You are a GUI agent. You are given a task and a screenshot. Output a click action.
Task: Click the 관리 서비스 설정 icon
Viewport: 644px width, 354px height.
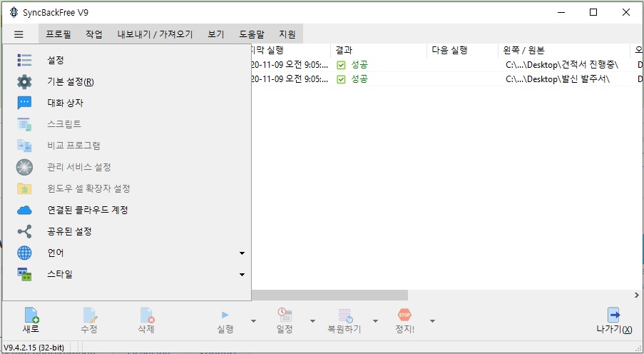tap(24, 167)
